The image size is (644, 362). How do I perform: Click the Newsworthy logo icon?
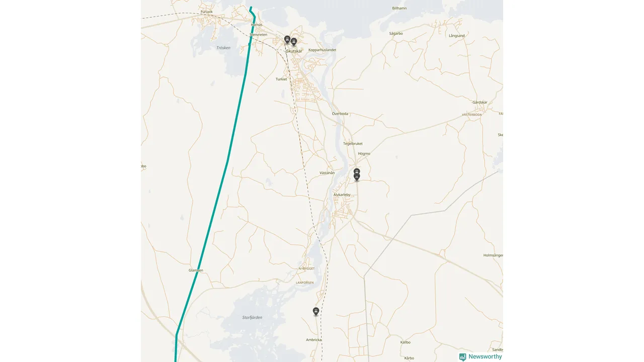pos(462,356)
